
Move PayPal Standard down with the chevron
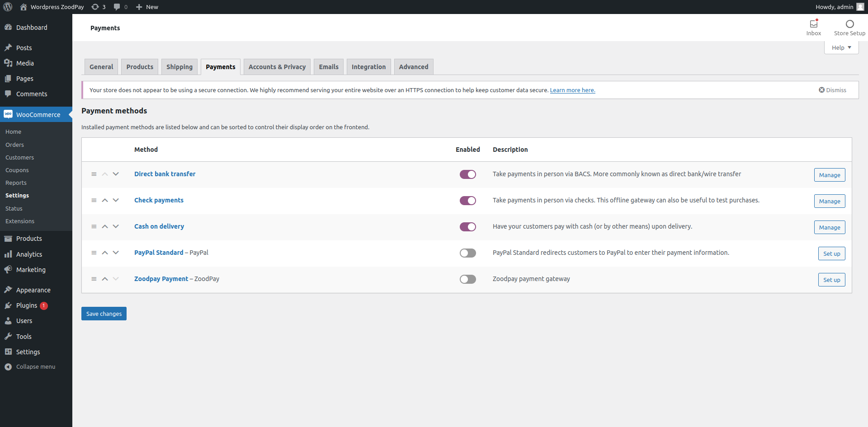(116, 253)
